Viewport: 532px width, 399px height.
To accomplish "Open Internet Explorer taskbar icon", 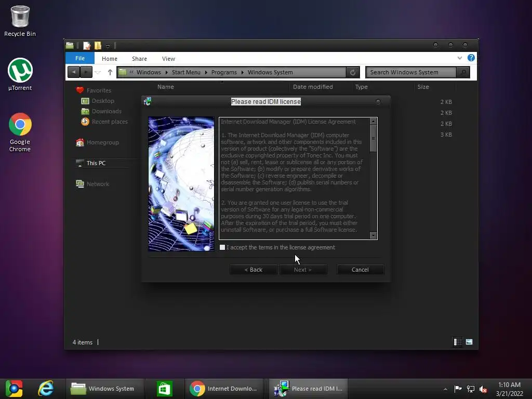I will pyautogui.click(x=46, y=389).
